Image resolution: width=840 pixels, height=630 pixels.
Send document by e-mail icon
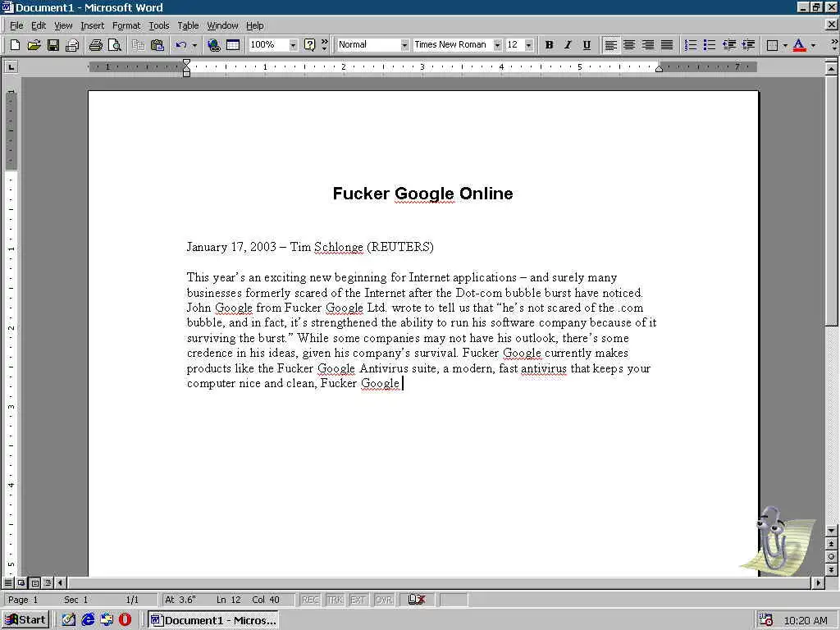72,45
